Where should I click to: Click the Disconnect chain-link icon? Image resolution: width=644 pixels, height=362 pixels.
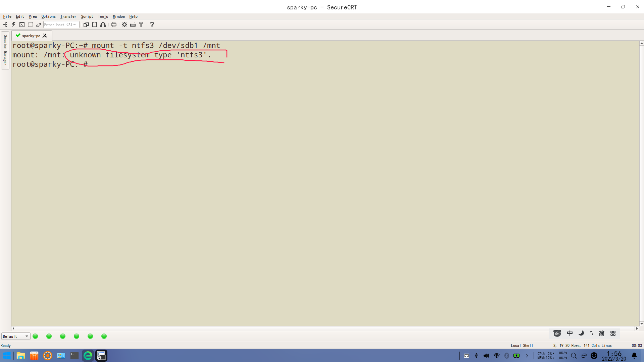pos(39,24)
